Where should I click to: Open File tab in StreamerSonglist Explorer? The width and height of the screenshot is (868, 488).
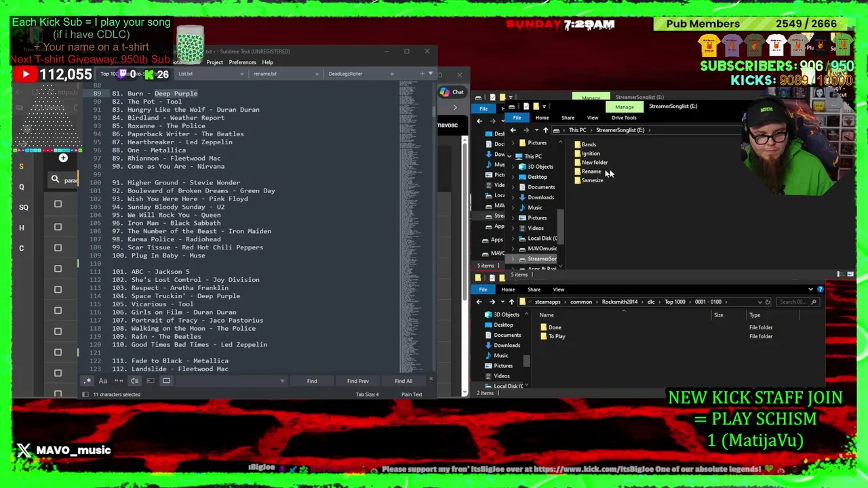[x=517, y=118]
